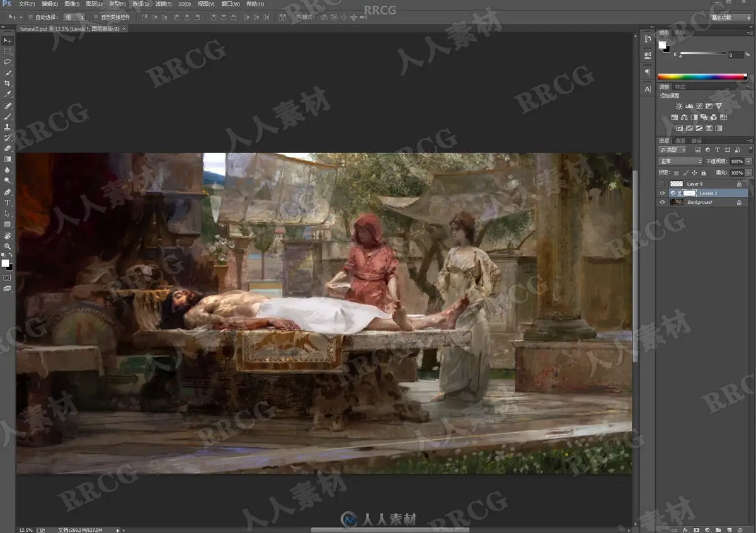756x533 pixels.
Task: Select the Eraser tool
Action: (x=8, y=149)
